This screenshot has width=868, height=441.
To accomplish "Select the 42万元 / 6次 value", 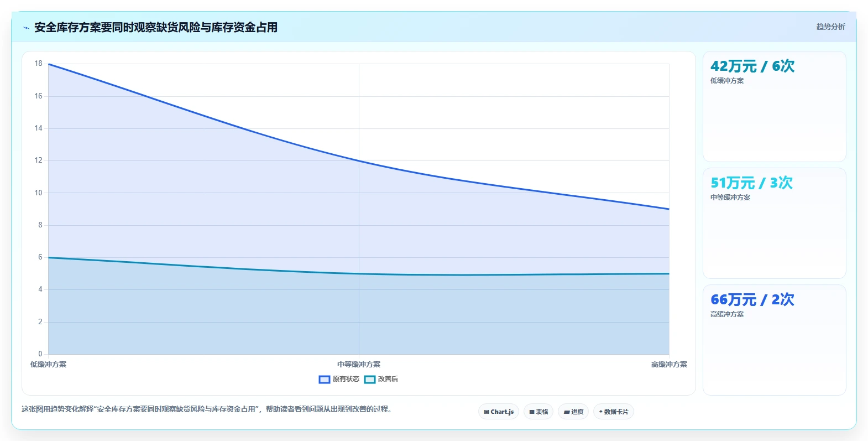I will click(x=752, y=66).
